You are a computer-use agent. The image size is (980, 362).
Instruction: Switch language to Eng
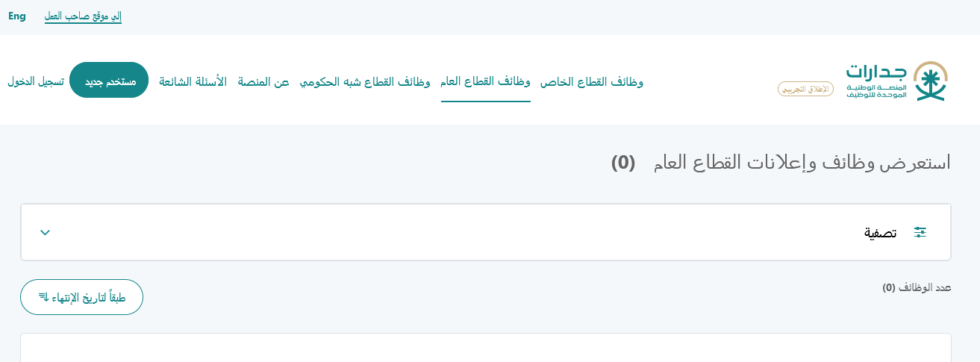coord(17,16)
